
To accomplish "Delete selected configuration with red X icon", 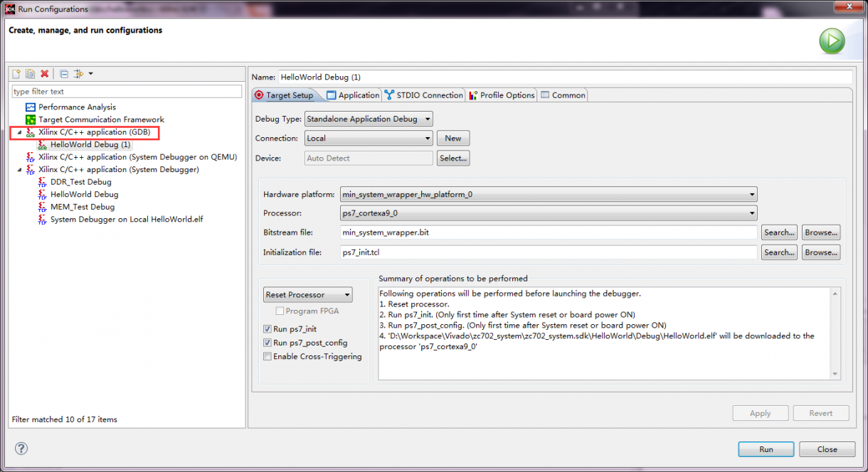I will click(45, 74).
